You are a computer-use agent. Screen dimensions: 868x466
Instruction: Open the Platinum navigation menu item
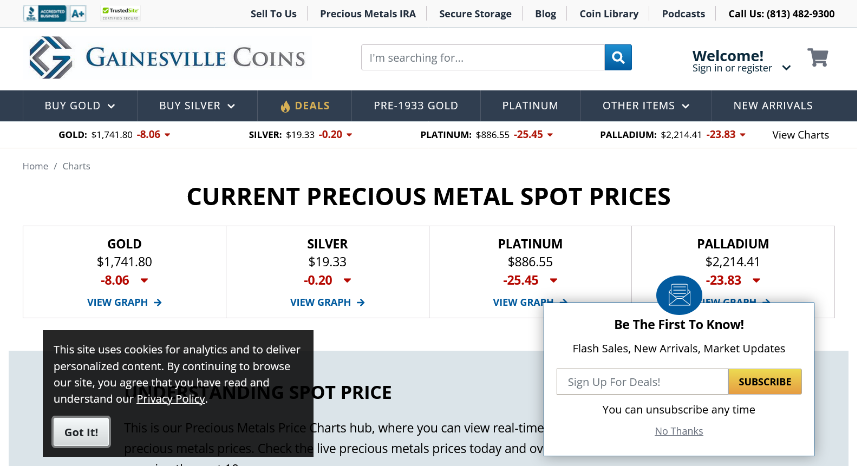pyautogui.click(x=530, y=106)
